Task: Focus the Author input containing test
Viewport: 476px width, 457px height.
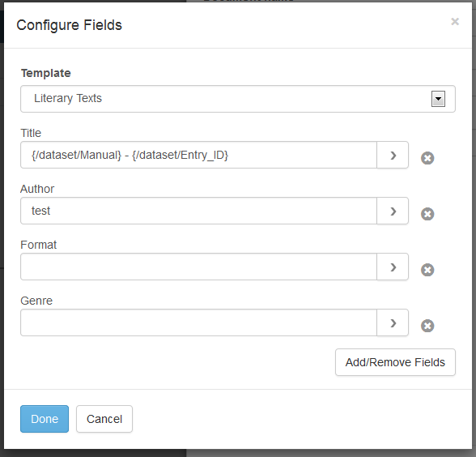Action: [x=199, y=211]
